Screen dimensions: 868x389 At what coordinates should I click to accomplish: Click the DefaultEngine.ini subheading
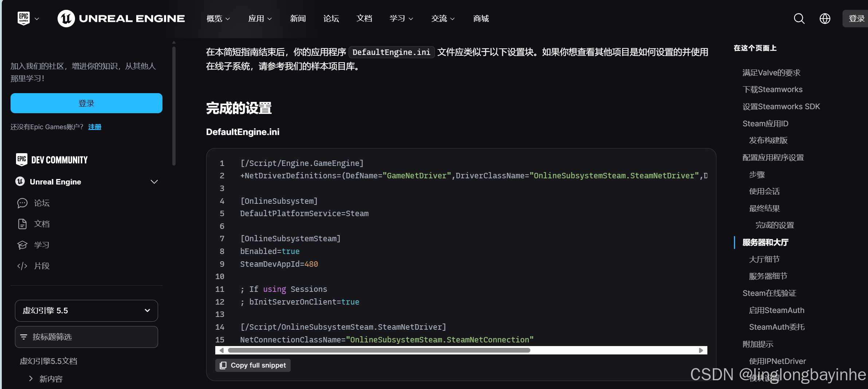(243, 132)
